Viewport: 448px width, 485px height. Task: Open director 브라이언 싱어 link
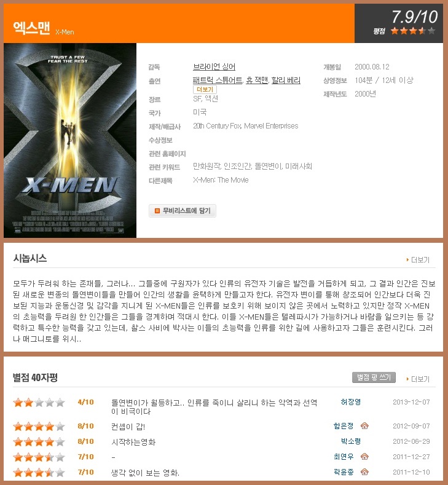coord(214,67)
